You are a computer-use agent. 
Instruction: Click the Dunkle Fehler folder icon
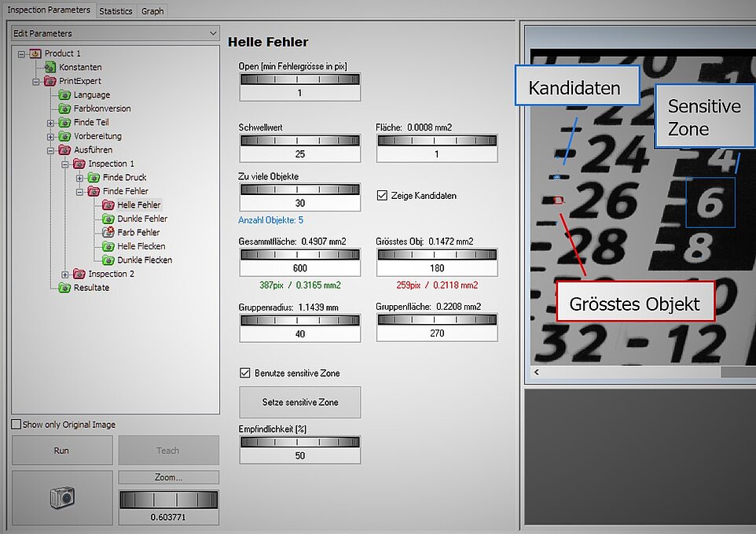pos(108,219)
